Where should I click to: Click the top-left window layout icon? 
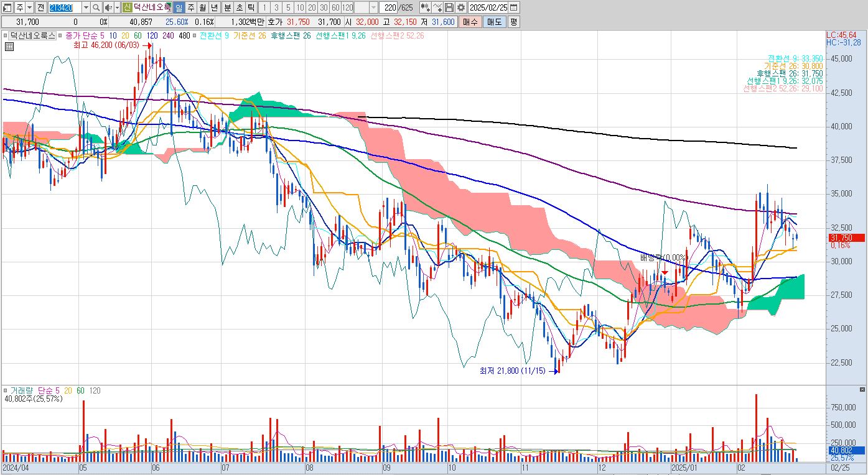point(7,7)
